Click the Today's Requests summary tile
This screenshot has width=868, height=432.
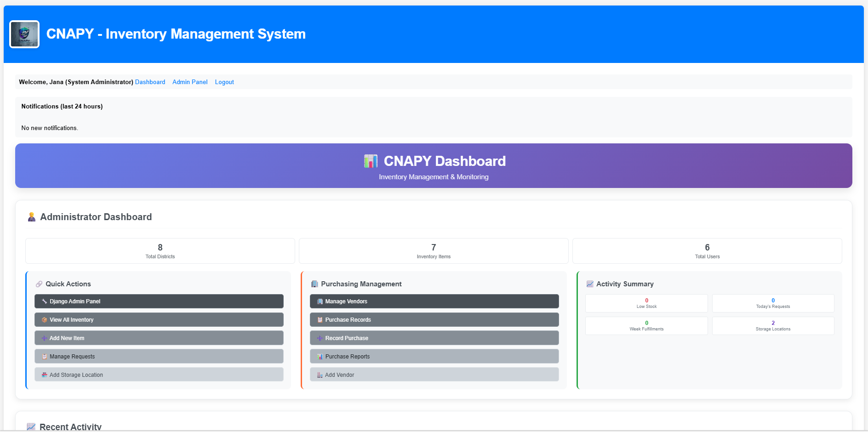pos(773,303)
